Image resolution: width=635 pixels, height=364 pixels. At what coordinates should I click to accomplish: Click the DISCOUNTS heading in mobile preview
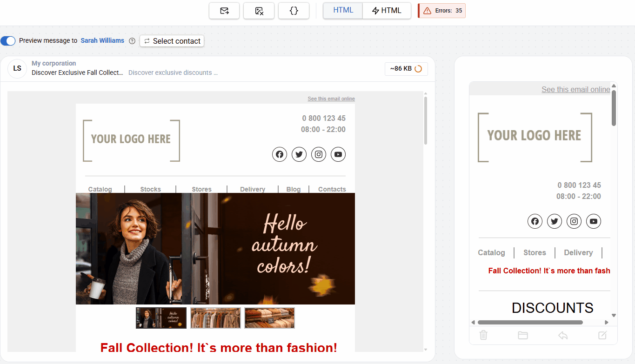553,308
